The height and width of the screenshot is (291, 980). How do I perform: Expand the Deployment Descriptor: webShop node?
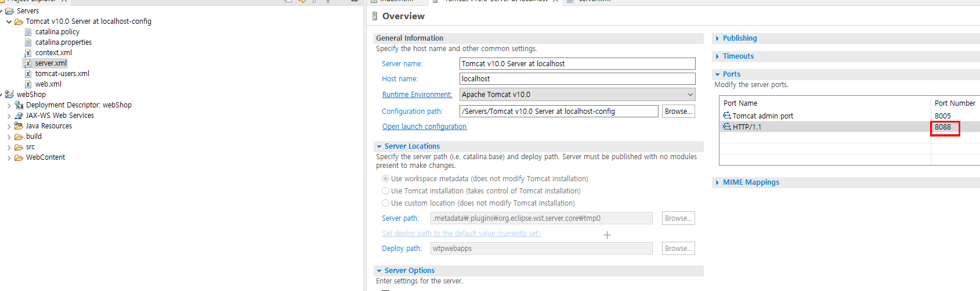9,105
